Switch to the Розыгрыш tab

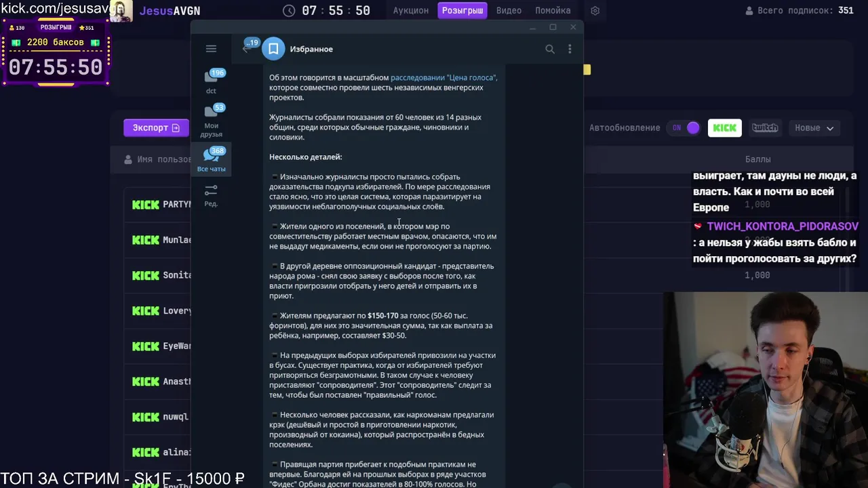coord(462,11)
